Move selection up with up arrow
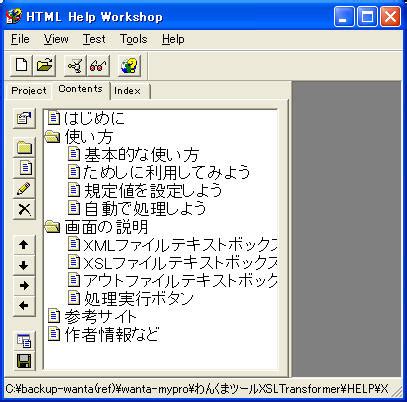 click(x=24, y=245)
